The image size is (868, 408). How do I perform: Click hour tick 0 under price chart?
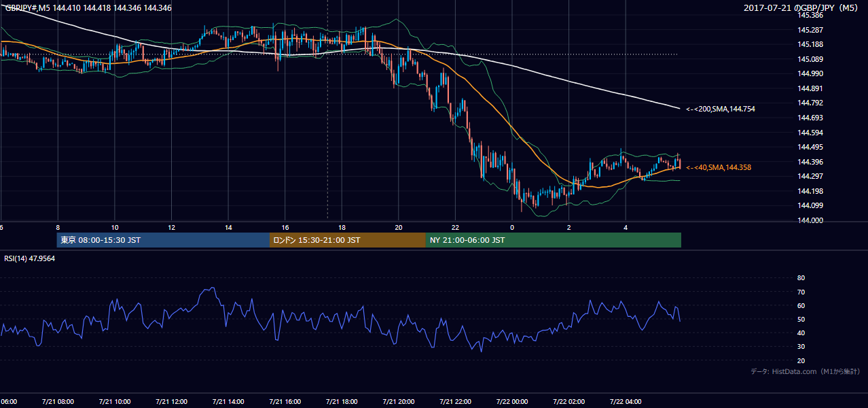(x=512, y=228)
